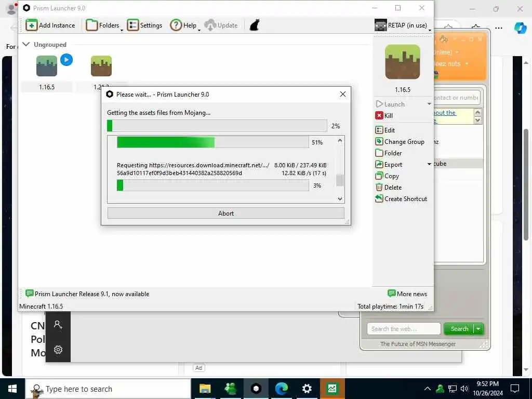Click the taskbar search box
Screen dimensions: 532x399
pyautogui.click(x=108, y=389)
